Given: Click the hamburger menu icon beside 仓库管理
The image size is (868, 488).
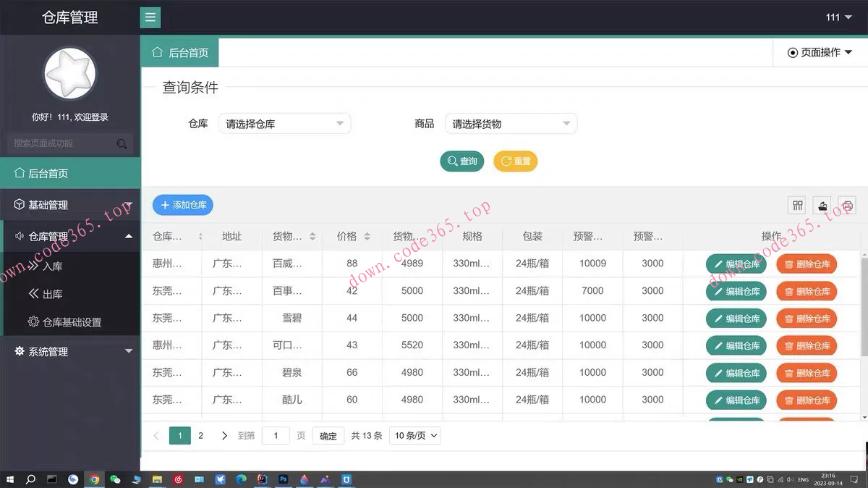Looking at the screenshot, I should 150,17.
